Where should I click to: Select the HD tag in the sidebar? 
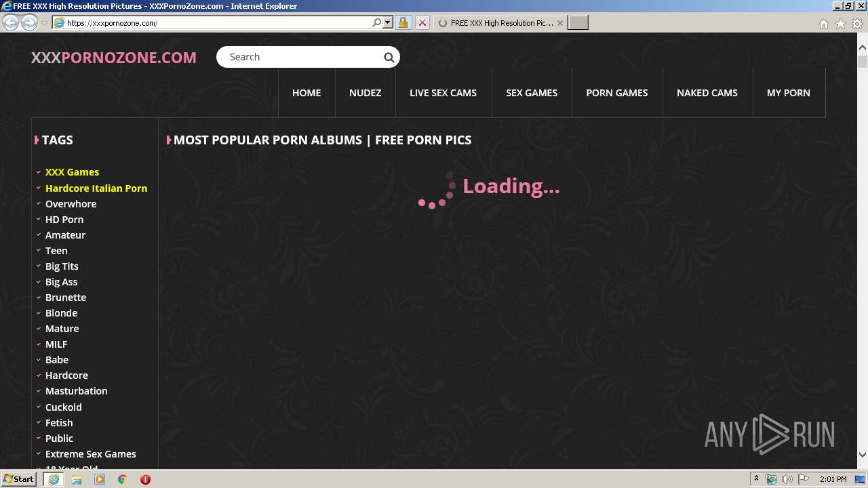pos(64,220)
